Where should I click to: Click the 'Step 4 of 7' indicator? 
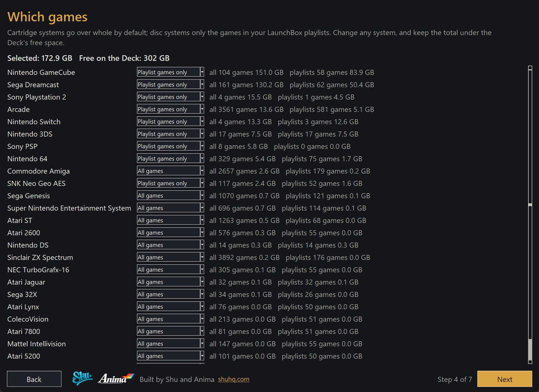point(454,379)
